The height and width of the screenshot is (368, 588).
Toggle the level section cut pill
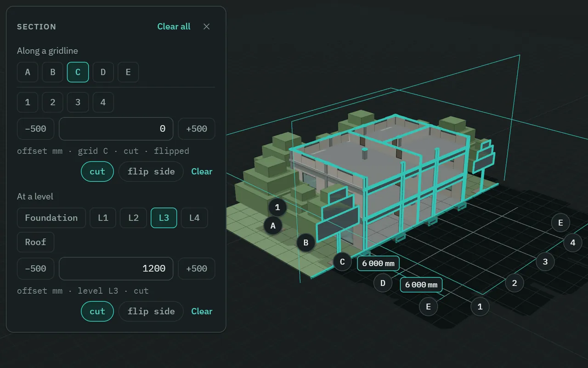pyautogui.click(x=97, y=311)
